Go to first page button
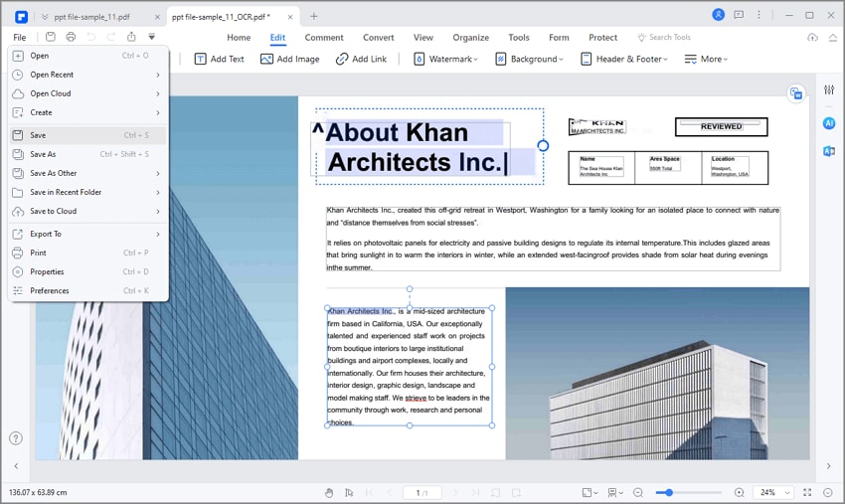Screen dimensions: 845x504 pos(369,492)
